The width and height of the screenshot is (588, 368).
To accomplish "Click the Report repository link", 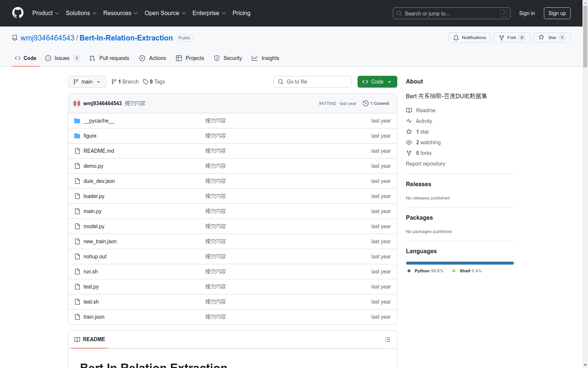I will (x=426, y=164).
